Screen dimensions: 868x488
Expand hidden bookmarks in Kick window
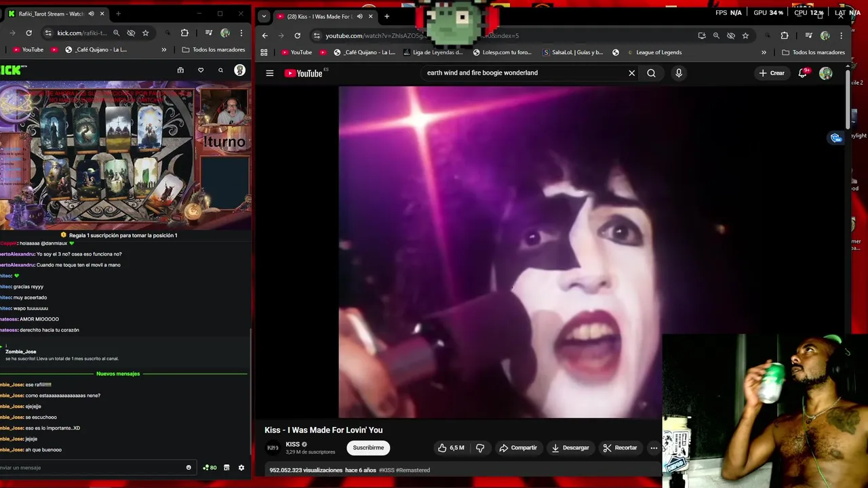(163, 49)
